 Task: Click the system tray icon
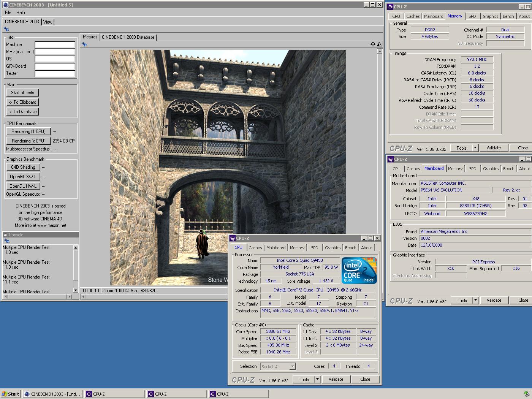click(x=526, y=394)
